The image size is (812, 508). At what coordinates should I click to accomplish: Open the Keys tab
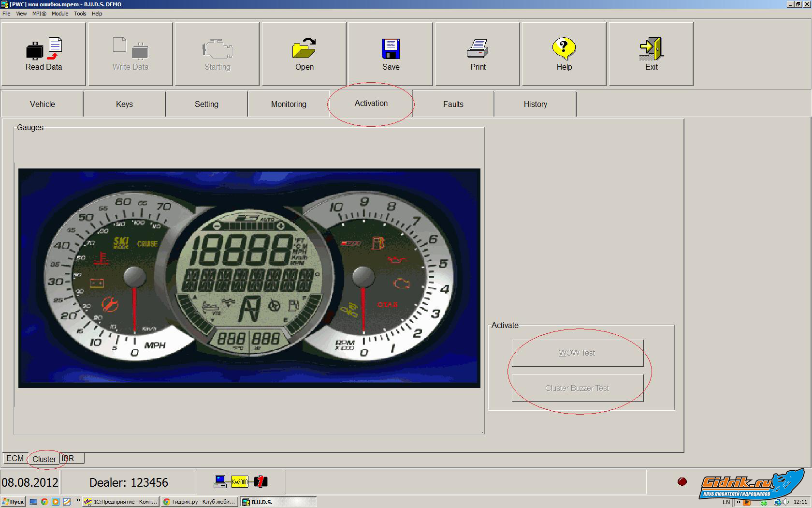click(124, 104)
